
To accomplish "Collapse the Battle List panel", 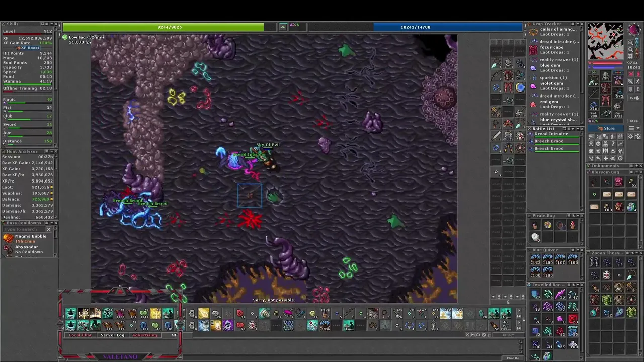I will (x=578, y=129).
